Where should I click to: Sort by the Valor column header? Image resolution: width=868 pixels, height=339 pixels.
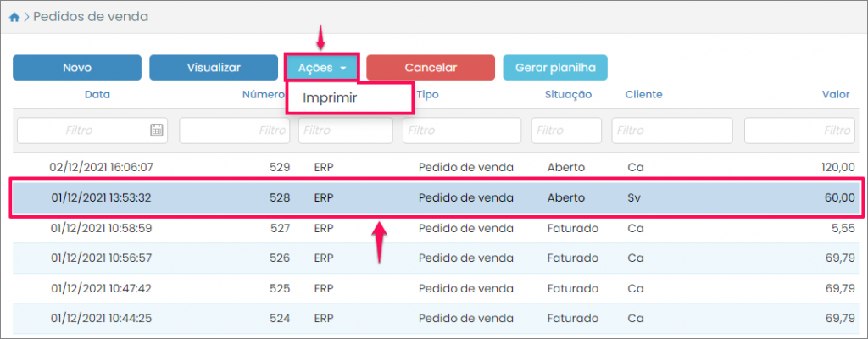tap(836, 95)
